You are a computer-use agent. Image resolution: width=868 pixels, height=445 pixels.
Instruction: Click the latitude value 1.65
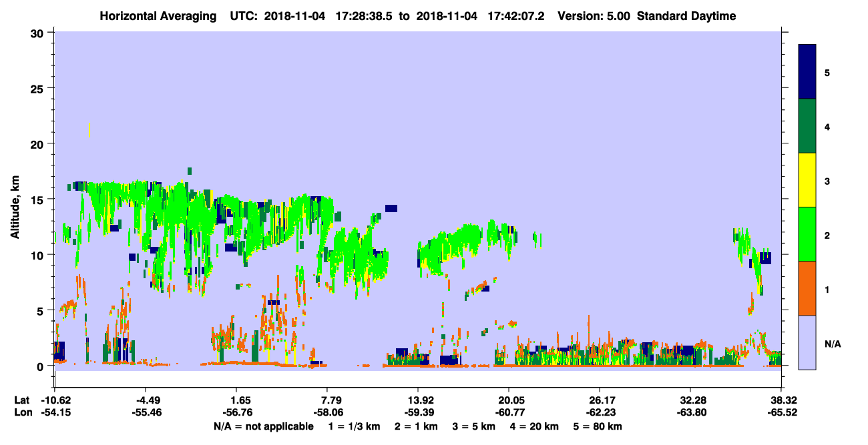click(x=240, y=400)
